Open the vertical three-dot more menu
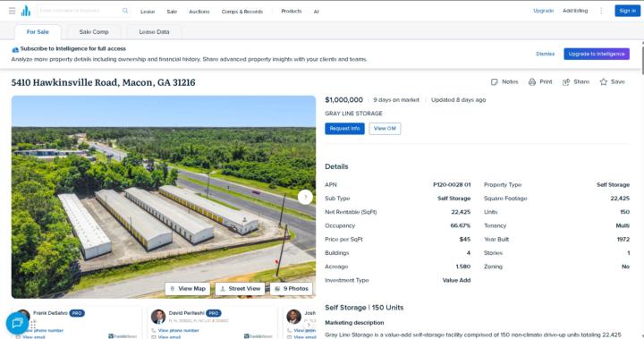The image size is (644, 339). 601,11
